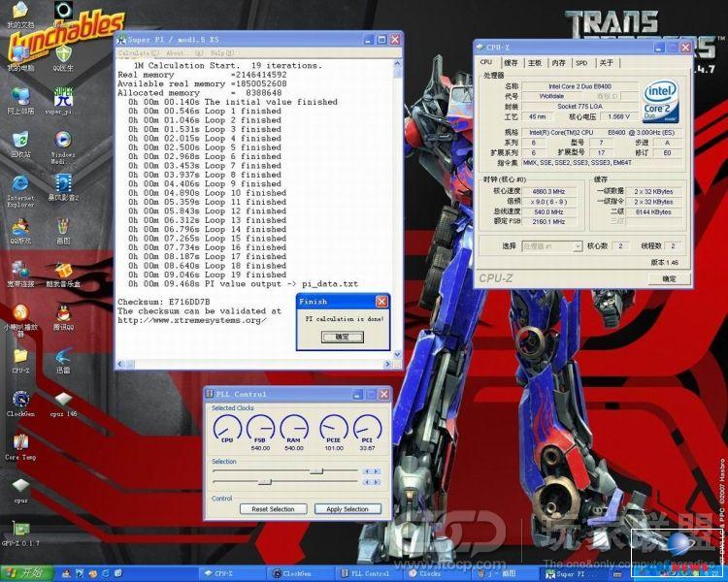This screenshot has height=582, width=728.
Task: Switch to the 缓存 tab in CPU-Z
Action: point(511,63)
